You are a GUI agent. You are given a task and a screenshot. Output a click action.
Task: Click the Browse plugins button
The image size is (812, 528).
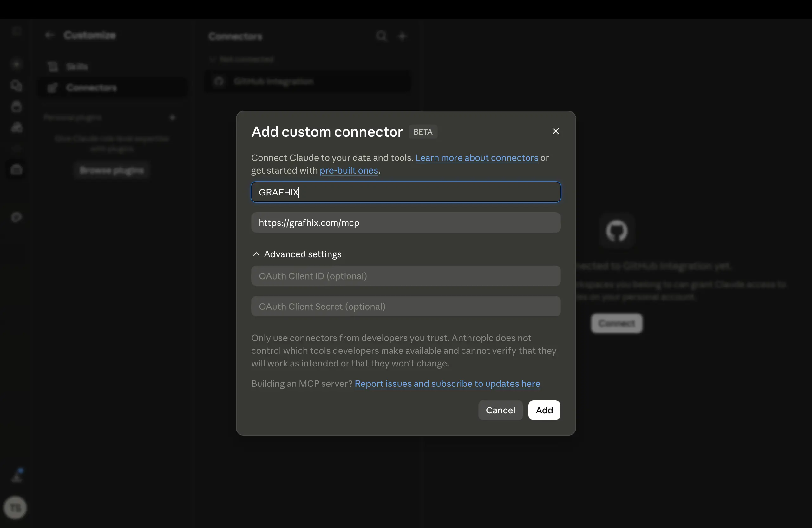tap(112, 170)
